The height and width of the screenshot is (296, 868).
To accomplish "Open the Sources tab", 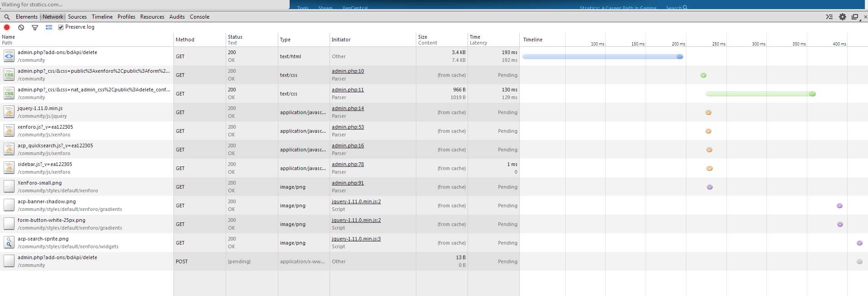I will [x=77, y=17].
